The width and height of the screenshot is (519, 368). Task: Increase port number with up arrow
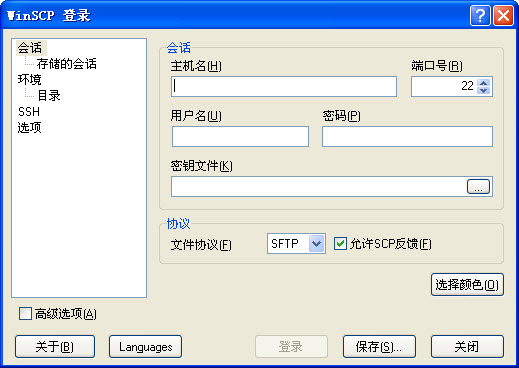point(484,82)
